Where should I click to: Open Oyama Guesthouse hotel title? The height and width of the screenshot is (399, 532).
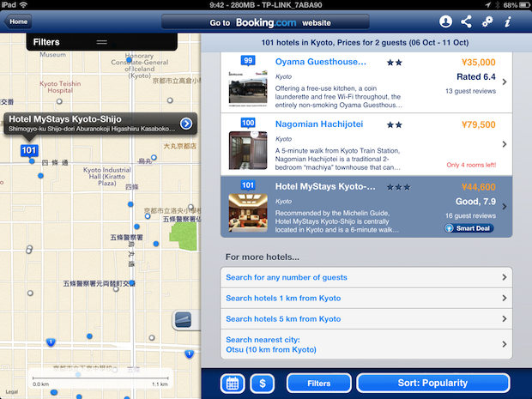pos(321,62)
